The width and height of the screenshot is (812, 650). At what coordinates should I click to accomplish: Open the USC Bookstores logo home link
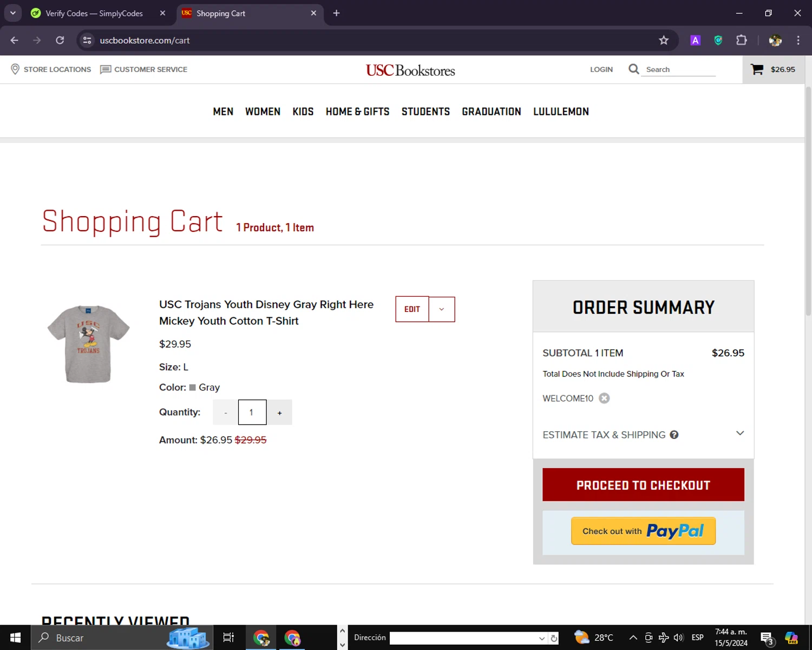410,70
